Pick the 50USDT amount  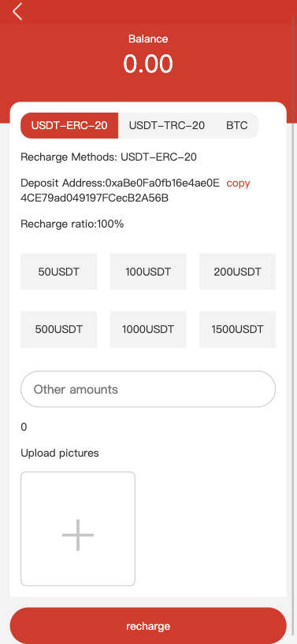(59, 272)
